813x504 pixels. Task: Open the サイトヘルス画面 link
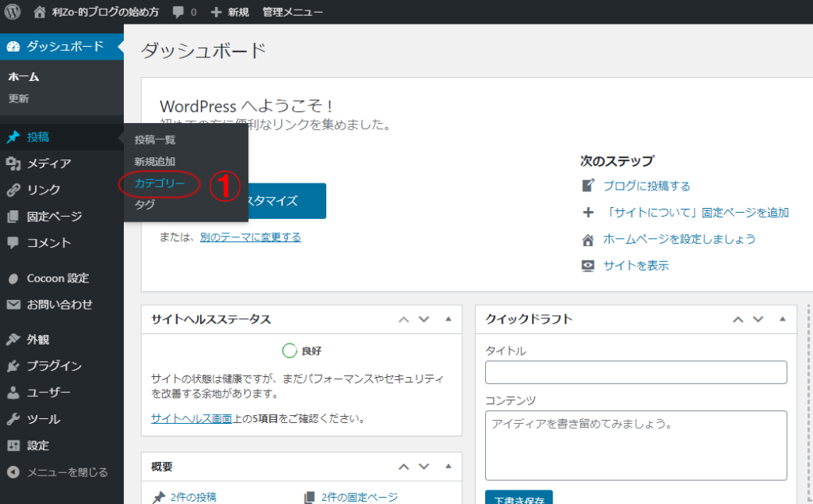(196, 418)
